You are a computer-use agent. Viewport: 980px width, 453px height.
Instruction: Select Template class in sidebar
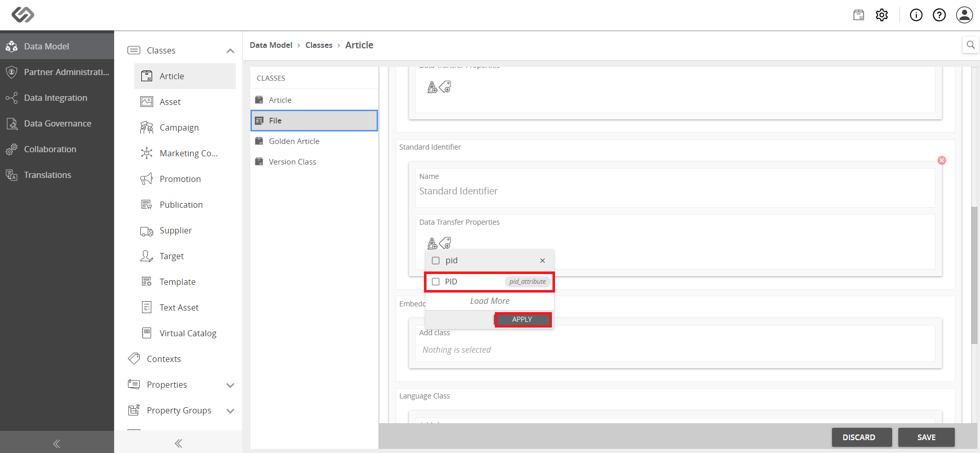coord(185,282)
